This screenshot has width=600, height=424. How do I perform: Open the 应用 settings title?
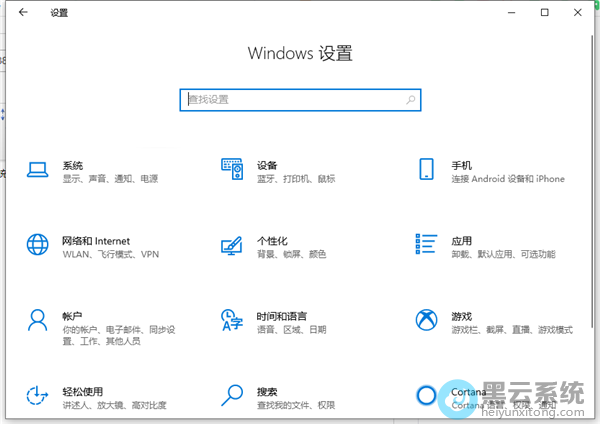pos(461,241)
